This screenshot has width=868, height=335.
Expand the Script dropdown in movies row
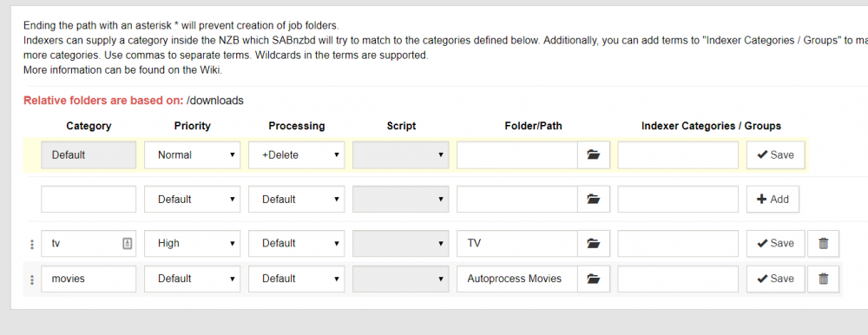[x=401, y=279]
